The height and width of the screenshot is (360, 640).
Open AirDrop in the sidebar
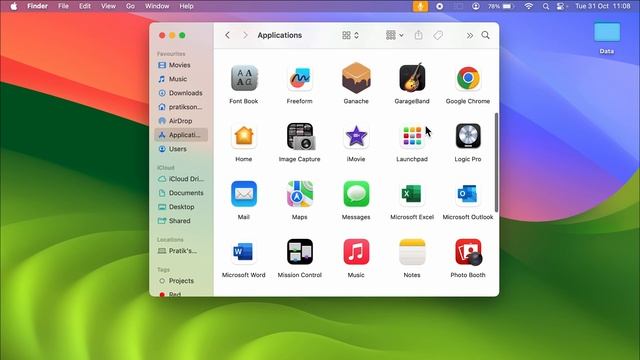coord(181,121)
